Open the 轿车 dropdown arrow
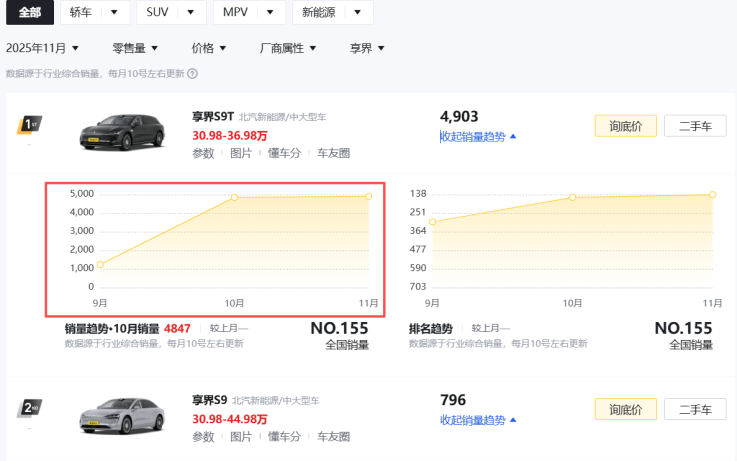The width and height of the screenshot is (737, 461). coord(114,12)
